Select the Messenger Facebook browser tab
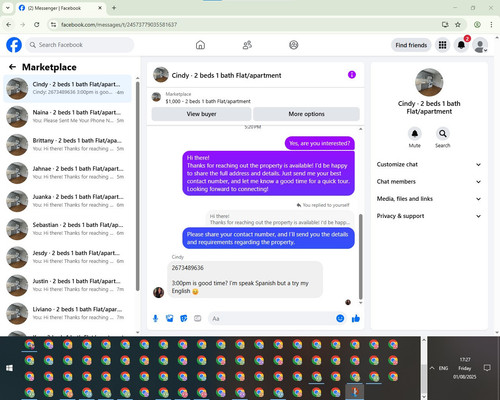The width and height of the screenshot is (500, 400). point(60,8)
